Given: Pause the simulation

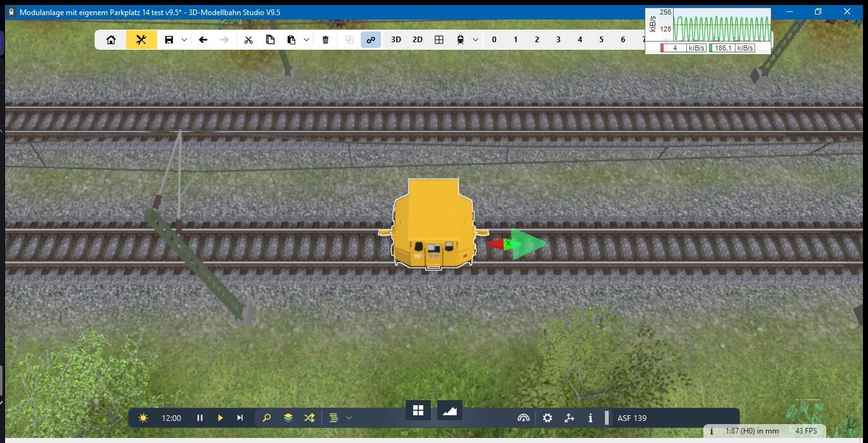Looking at the screenshot, I should [x=200, y=418].
